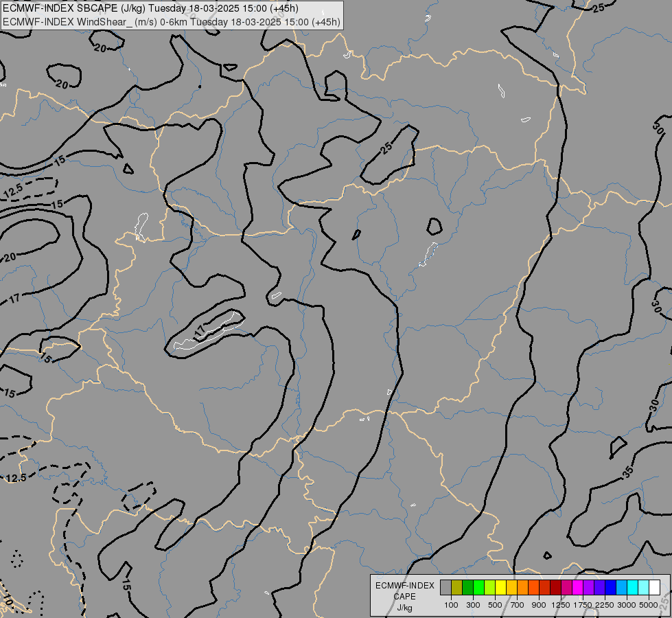The image size is (672, 618).
Task: Click the pure yellow legend swatch
Action: pos(500,587)
